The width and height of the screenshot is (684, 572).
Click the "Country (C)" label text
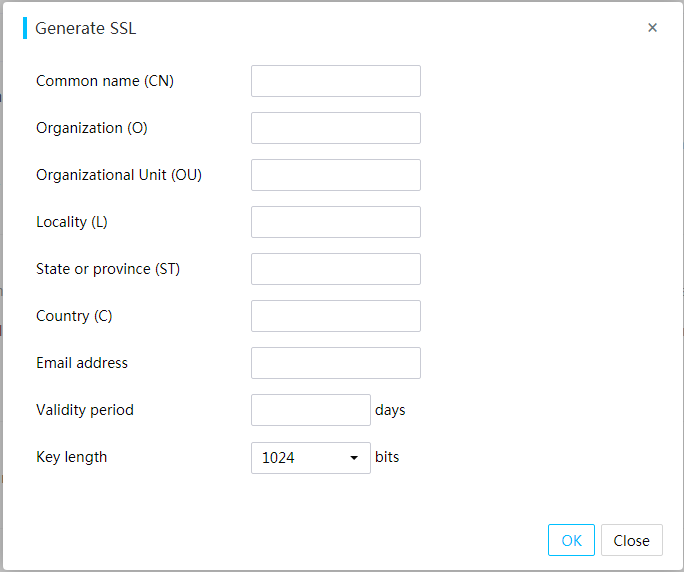(74, 316)
